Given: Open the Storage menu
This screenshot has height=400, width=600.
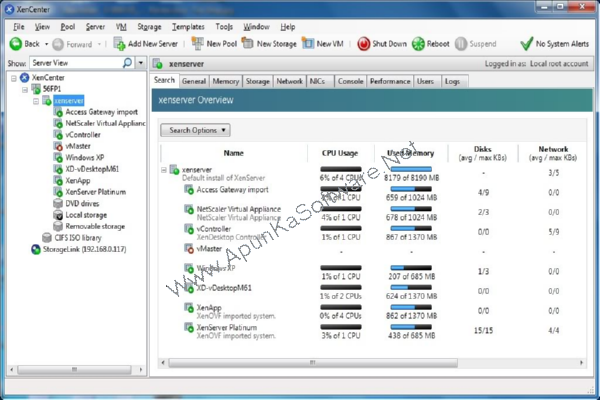Looking at the screenshot, I should (x=149, y=27).
